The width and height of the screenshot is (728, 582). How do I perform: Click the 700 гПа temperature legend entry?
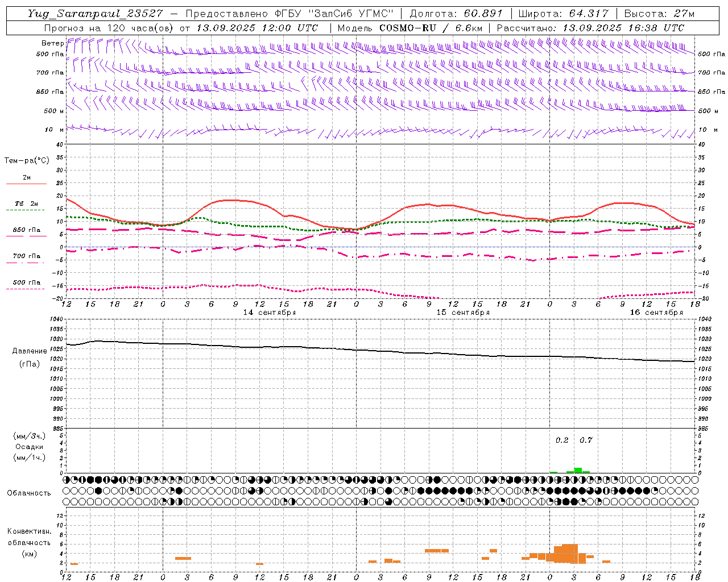(26, 256)
